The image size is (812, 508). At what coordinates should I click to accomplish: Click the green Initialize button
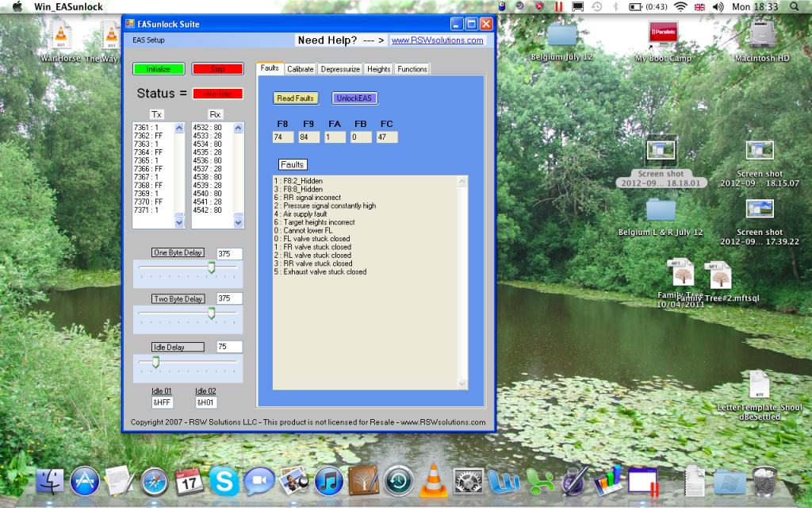pos(159,69)
